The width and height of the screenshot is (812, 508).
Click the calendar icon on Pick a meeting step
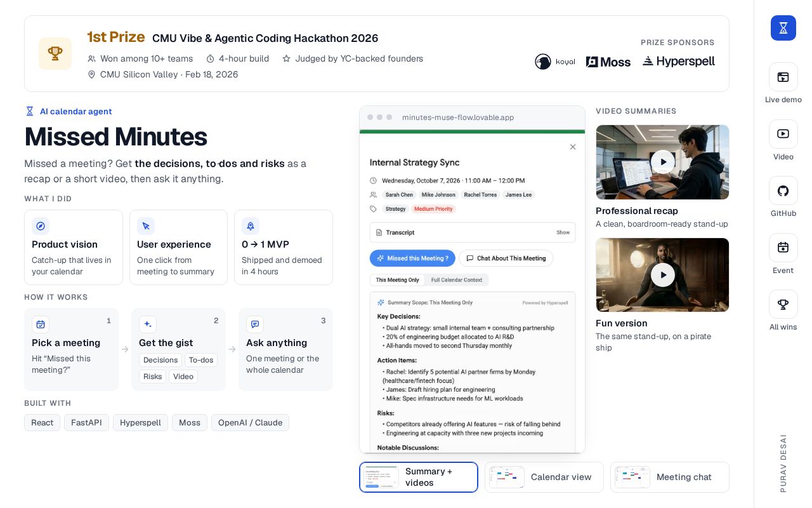coord(41,324)
